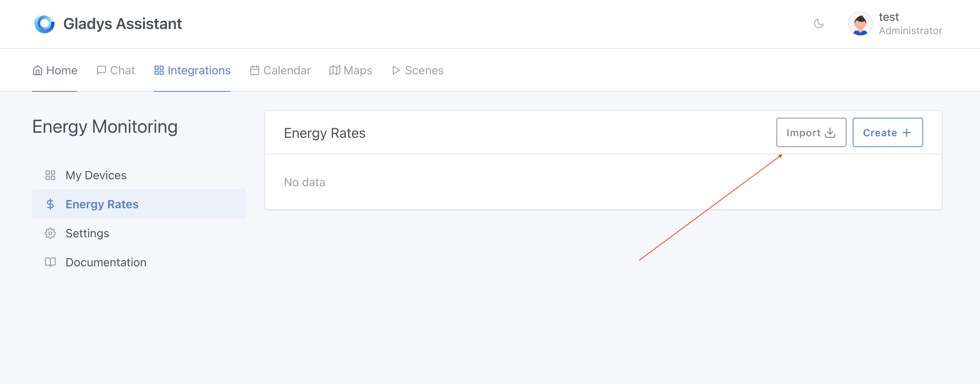Image resolution: width=980 pixels, height=384 pixels.
Task: Click the Gladys Assistant logo
Action: pos(44,24)
